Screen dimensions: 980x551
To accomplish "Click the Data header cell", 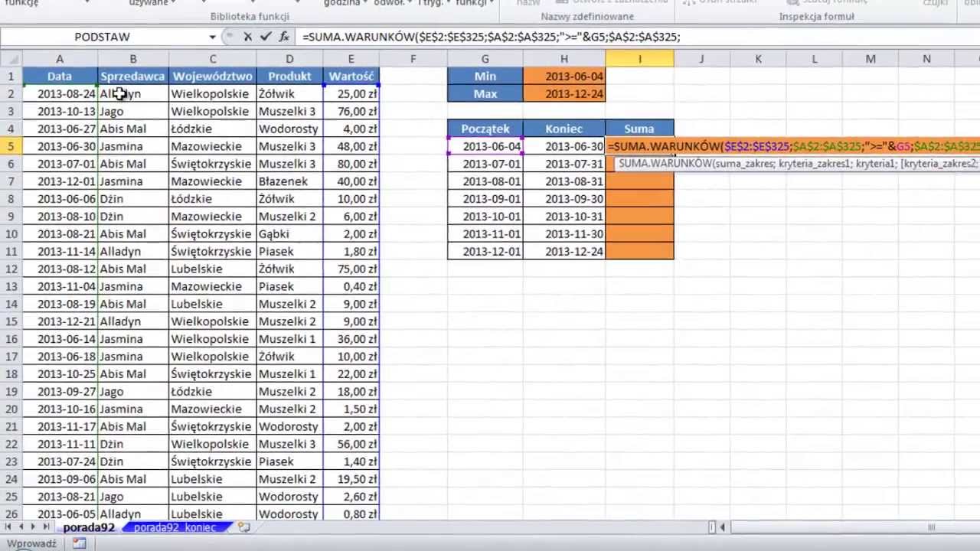I will pos(60,76).
